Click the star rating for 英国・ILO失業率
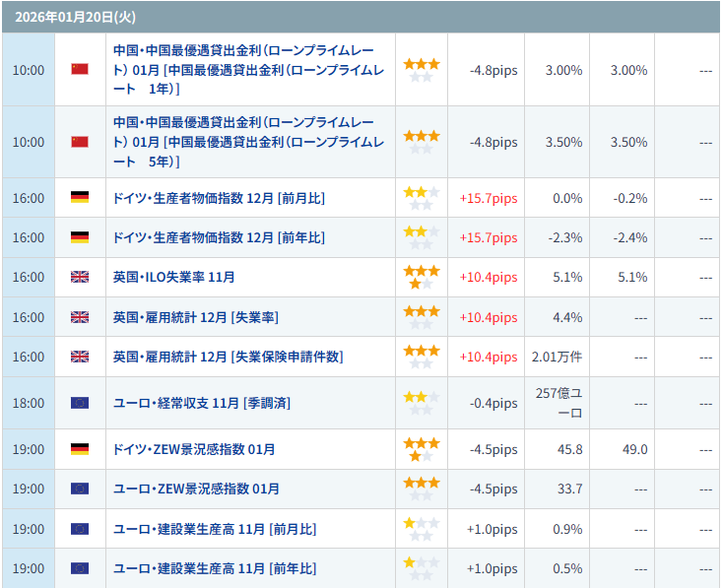The image size is (723, 588). 422,277
